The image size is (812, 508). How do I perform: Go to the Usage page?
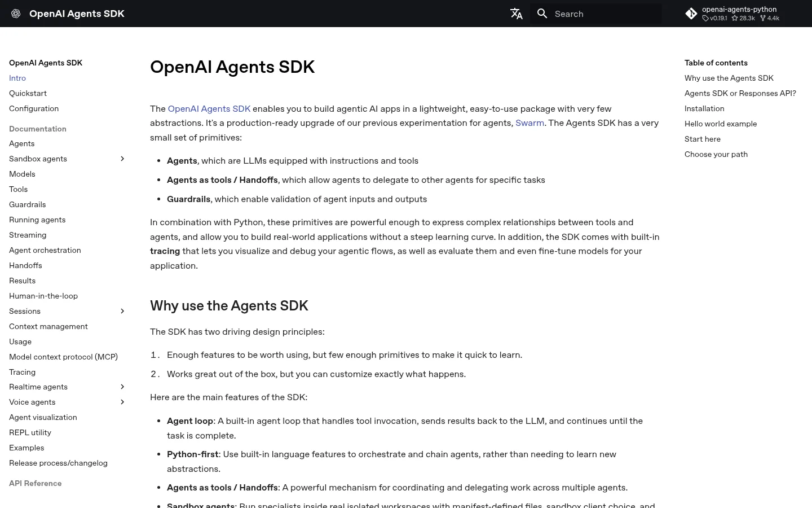(20, 341)
